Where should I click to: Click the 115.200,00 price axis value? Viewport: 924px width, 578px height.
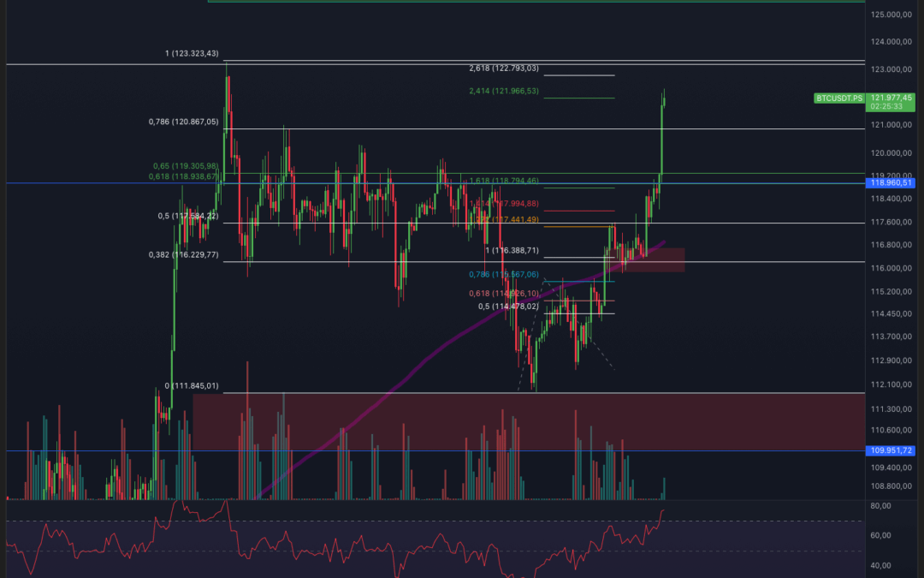coord(891,291)
